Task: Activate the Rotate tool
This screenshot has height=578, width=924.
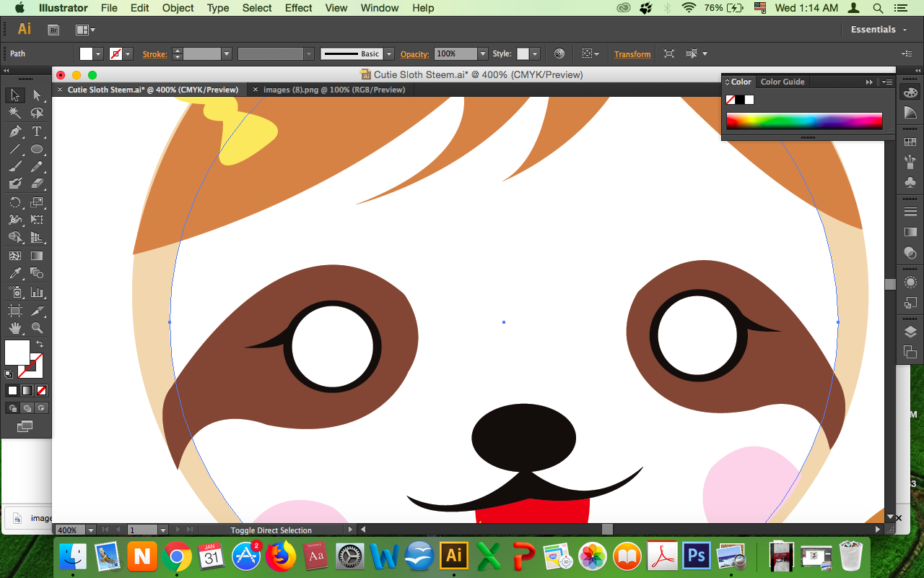Action: click(x=15, y=203)
